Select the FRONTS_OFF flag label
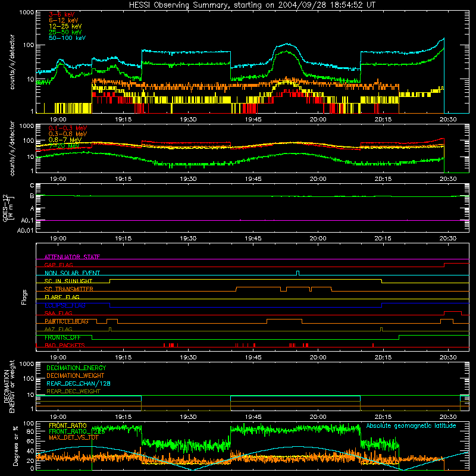 click(62, 337)
